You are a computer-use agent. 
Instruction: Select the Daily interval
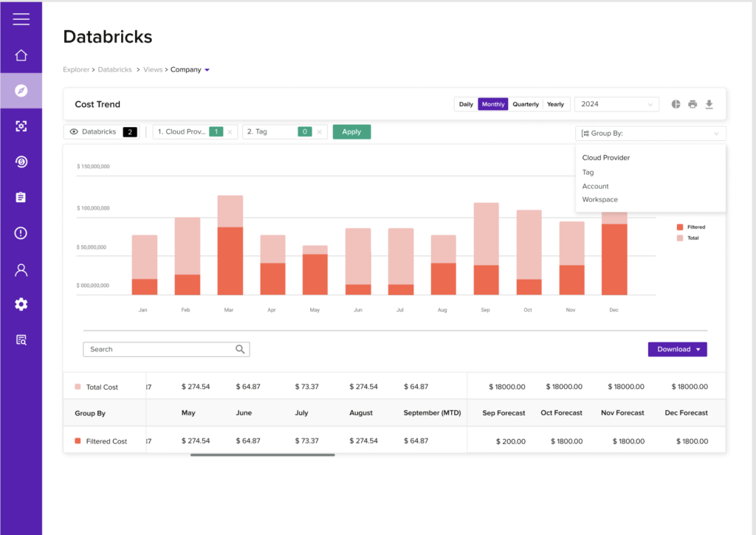[x=466, y=104]
